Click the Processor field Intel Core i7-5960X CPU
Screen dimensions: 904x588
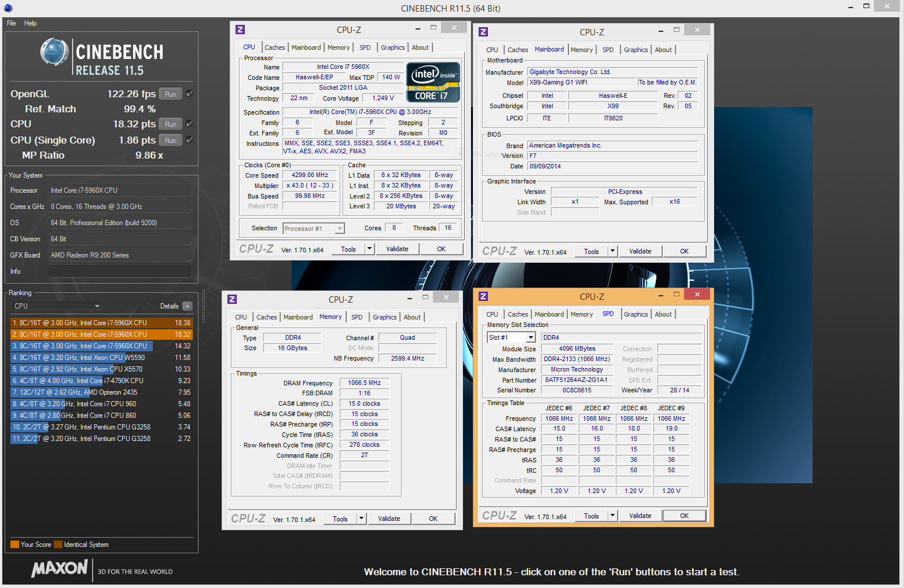(x=120, y=190)
